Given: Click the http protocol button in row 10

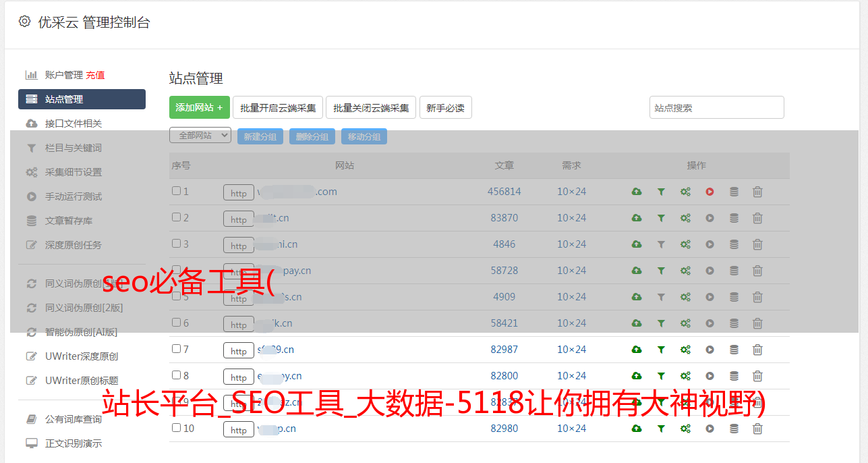Looking at the screenshot, I should coord(239,430).
